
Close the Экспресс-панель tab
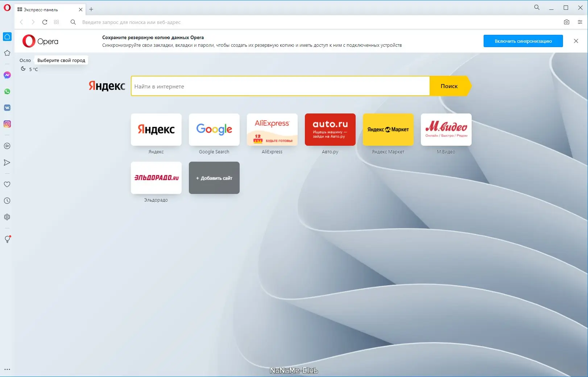(x=80, y=10)
